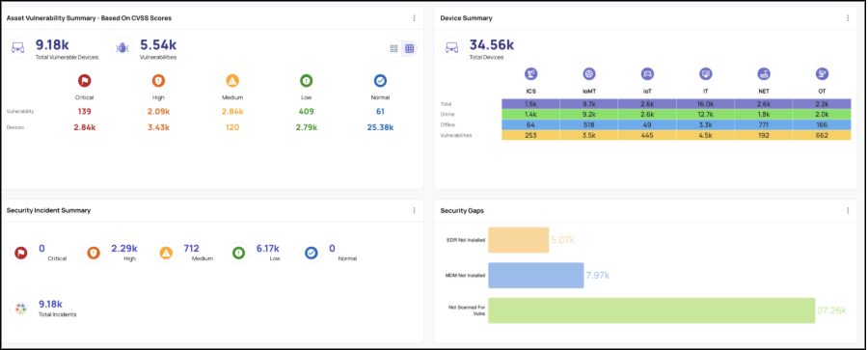
Task: Switch vulnerability summary to table grid view
Action: (x=409, y=49)
